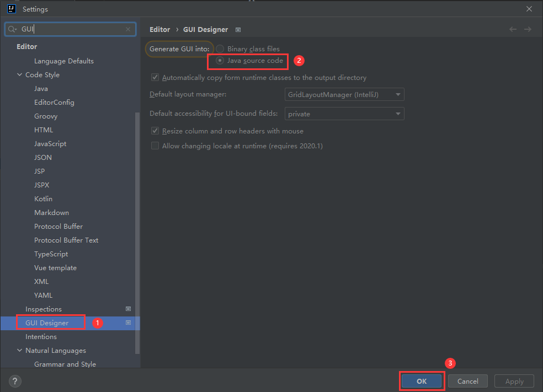Enable allow changing locale at runtime
The width and height of the screenshot is (543, 392).
pos(155,146)
